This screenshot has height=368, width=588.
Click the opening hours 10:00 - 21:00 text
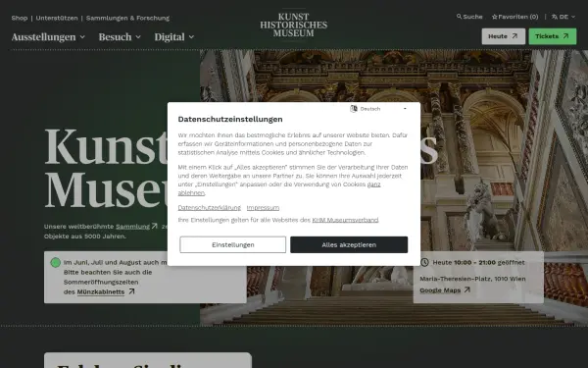click(474, 262)
